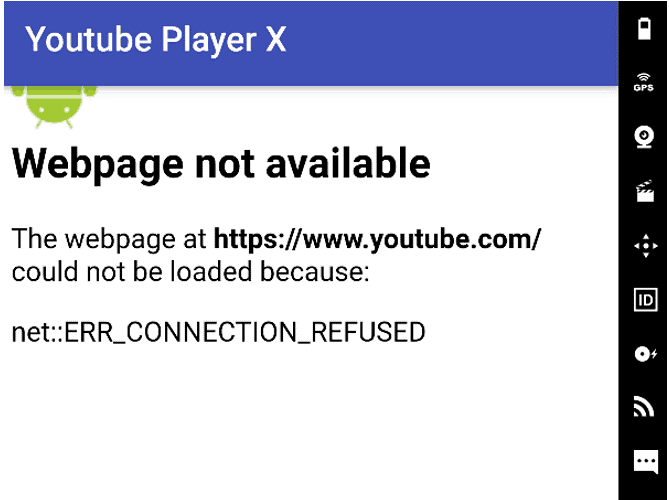Open the network signal widget

point(643,406)
